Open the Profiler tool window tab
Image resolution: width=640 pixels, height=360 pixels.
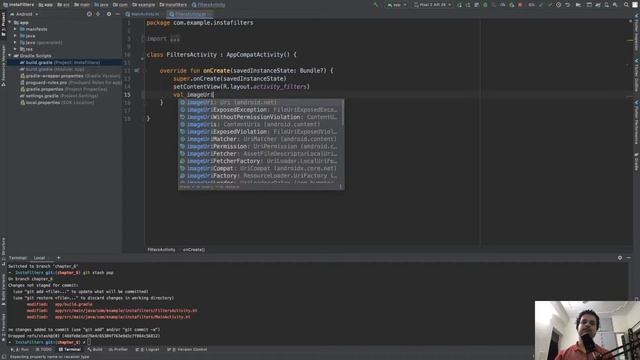coord(118,349)
